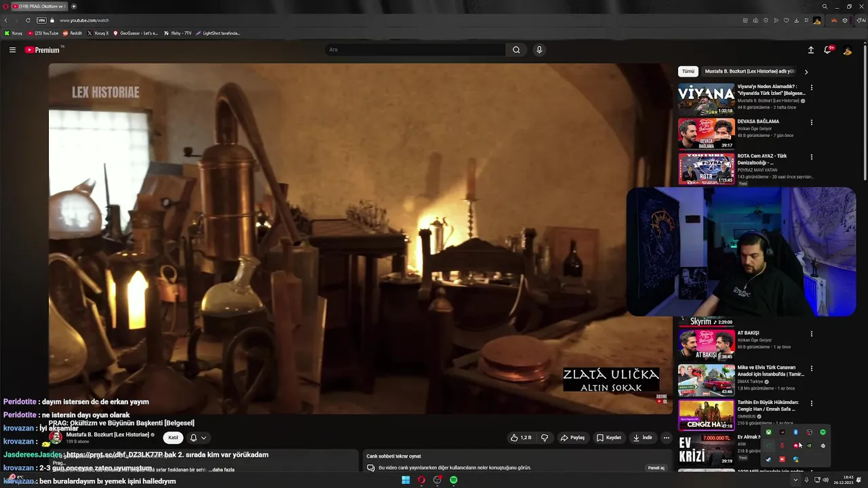Open options for Mike ve Elvis video
868x488 pixels.
[811, 369]
